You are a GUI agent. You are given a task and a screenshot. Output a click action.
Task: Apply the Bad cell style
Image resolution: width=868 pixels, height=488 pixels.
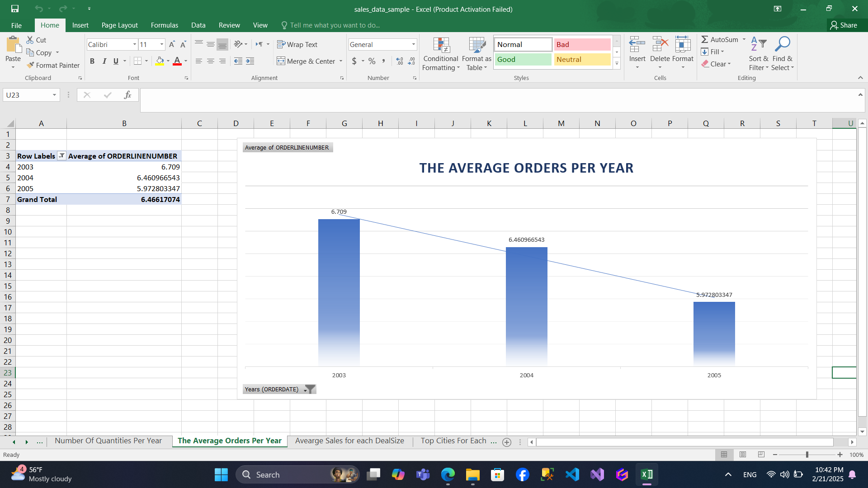[x=582, y=44]
